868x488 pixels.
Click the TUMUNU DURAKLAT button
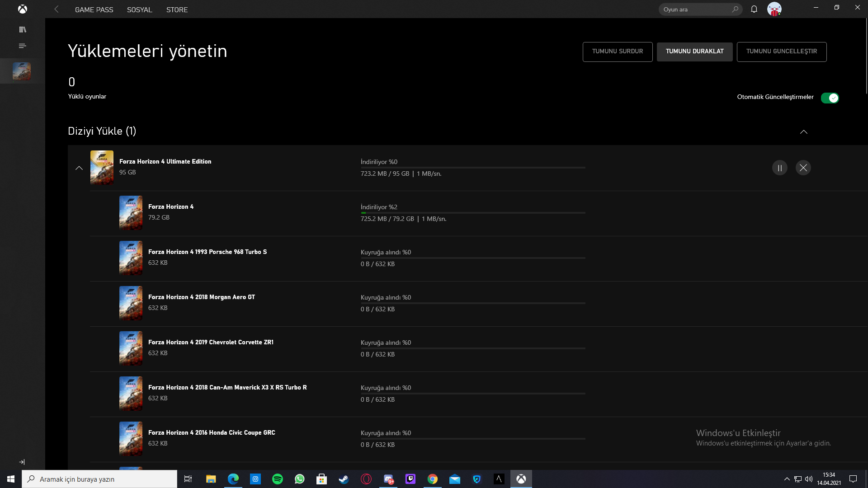(694, 52)
